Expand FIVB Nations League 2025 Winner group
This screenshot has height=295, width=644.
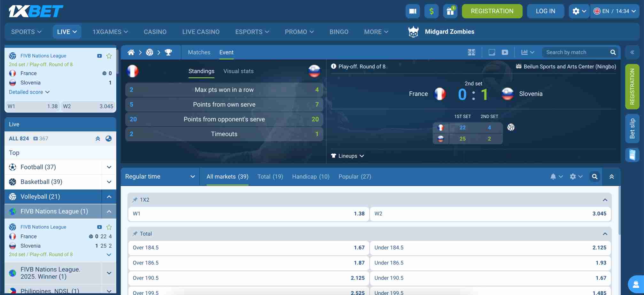click(109, 273)
